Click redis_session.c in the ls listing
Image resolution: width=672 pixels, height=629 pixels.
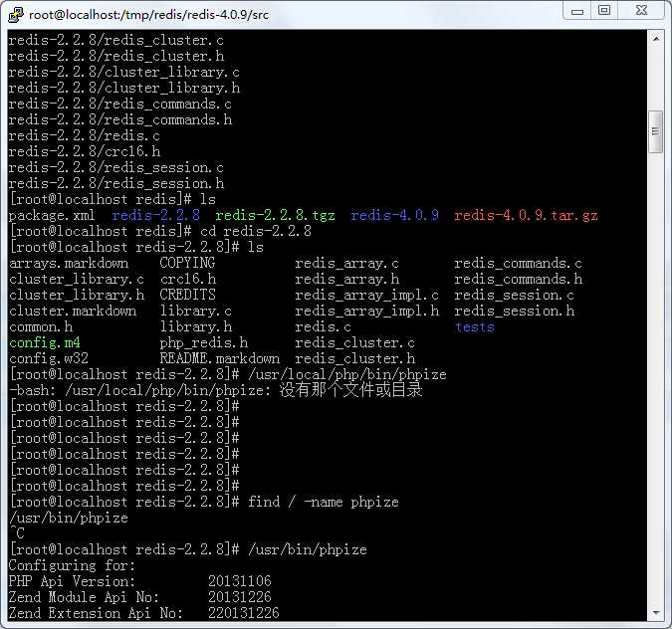pos(514,295)
